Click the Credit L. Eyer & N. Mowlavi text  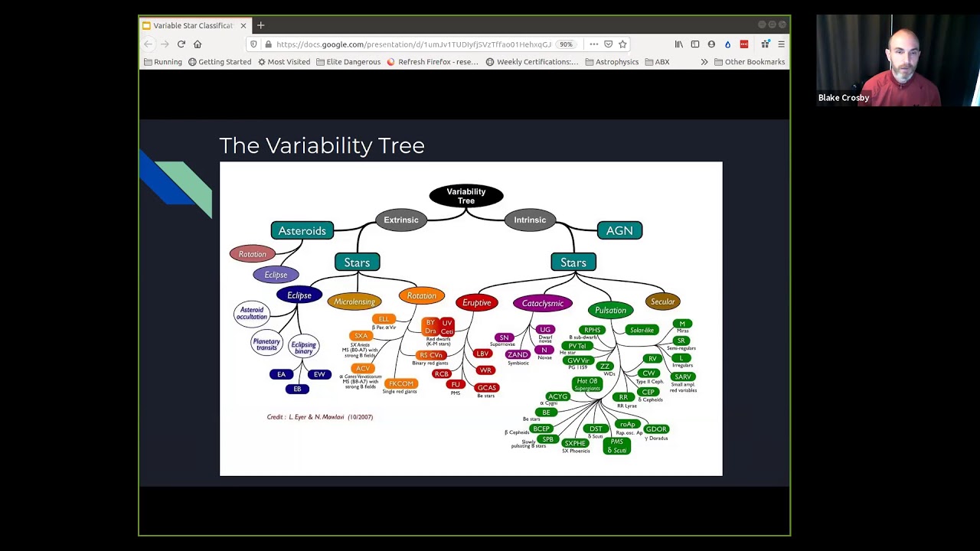click(320, 417)
